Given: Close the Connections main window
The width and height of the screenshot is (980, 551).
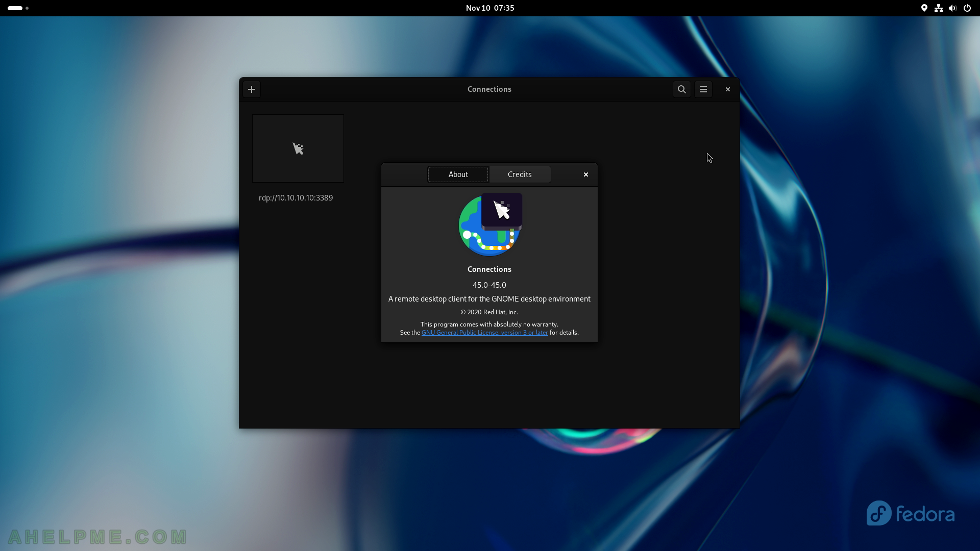Looking at the screenshot, I should click(x=727, y=89).
